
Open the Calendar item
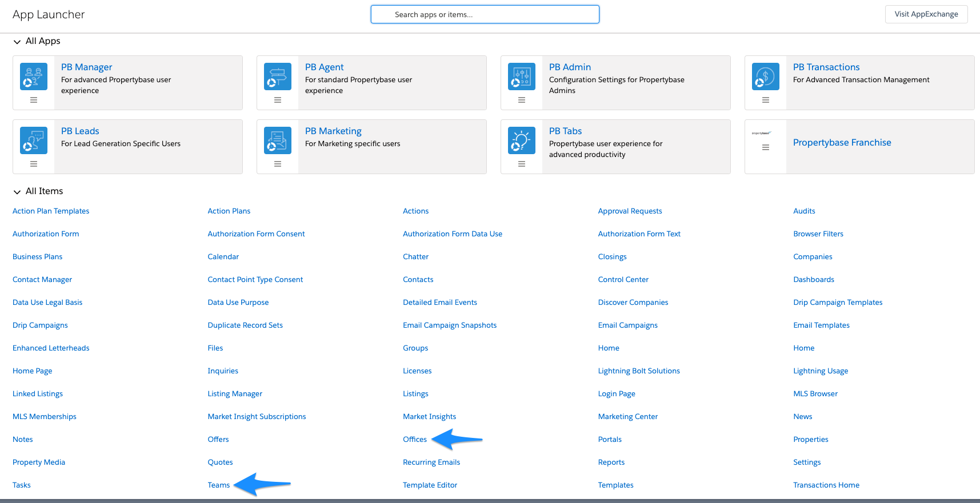point(223,256)
